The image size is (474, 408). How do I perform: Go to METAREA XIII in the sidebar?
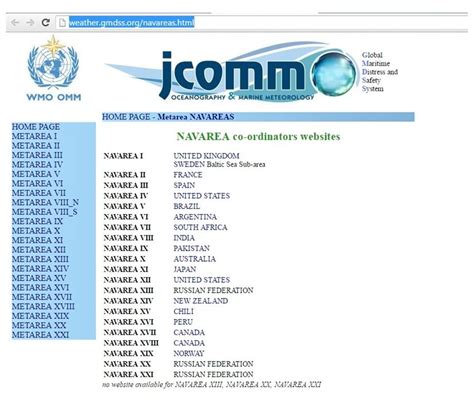(x=40, y=259)
